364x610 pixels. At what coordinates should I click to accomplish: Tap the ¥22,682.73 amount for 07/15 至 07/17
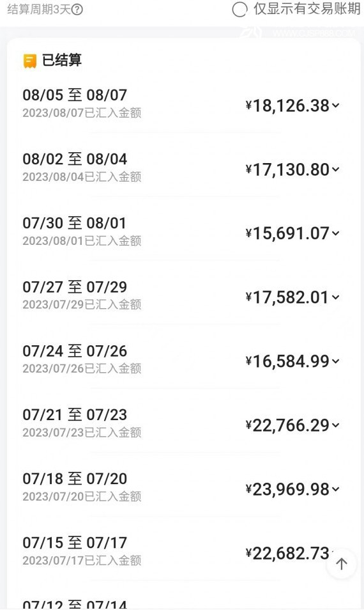click(x=287, y=553)
